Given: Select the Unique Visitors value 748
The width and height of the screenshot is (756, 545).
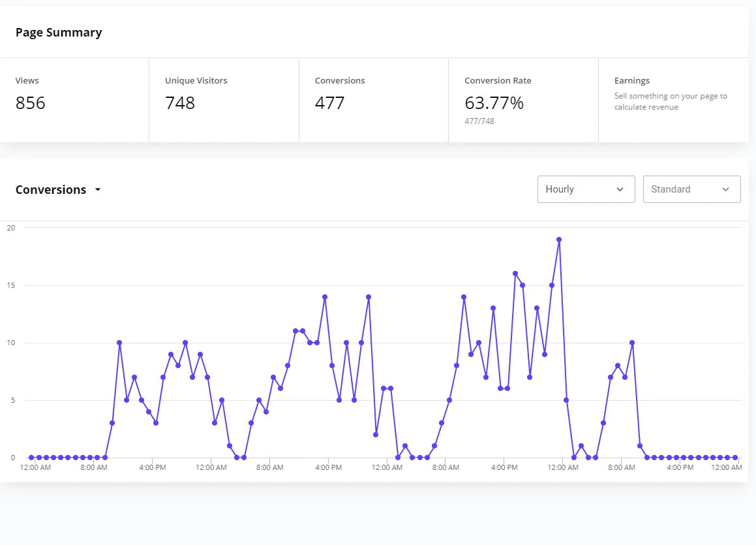Looking at the screenshot, I should (180, 103).
